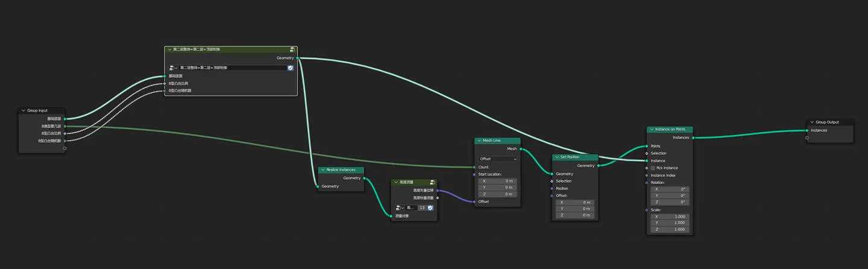Collapse the 高度测量 group node
Image resolution: width=868 pixels, height=269 pixels.
pyautogui.click(x=395, y=182)
